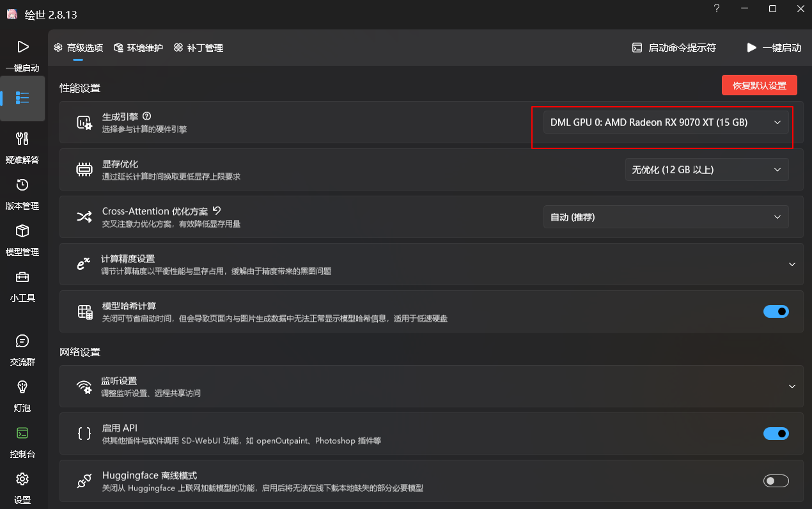Viewport: 812px width, 509px height.
Task: Click the Huggingface 离线模式 plug icon
Action: click(84, 482)
